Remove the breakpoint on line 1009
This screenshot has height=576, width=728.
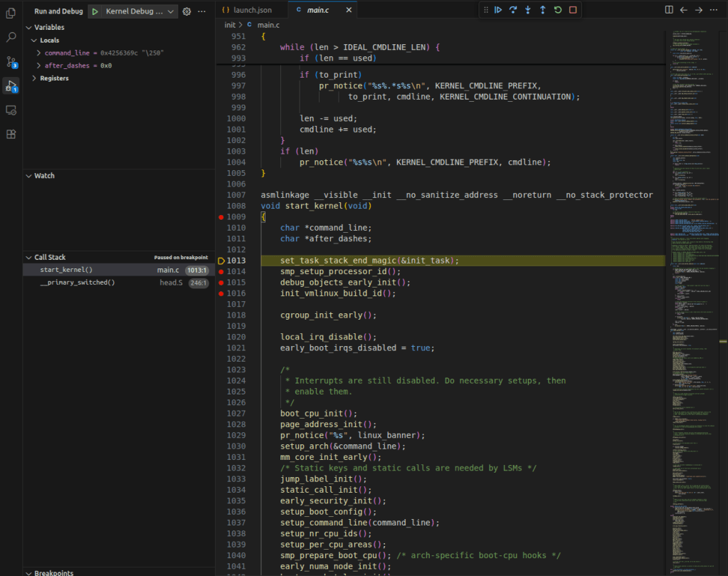(x=221, y=217)
